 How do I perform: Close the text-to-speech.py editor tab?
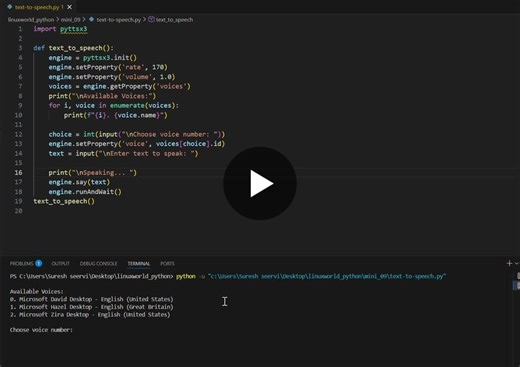pos(69,7)
